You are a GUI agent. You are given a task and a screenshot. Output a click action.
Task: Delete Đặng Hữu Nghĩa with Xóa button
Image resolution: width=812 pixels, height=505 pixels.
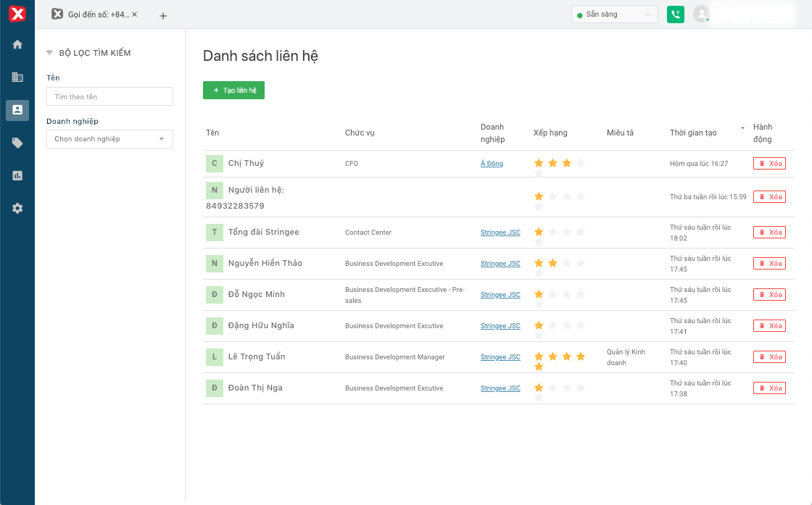click(769, 325)
